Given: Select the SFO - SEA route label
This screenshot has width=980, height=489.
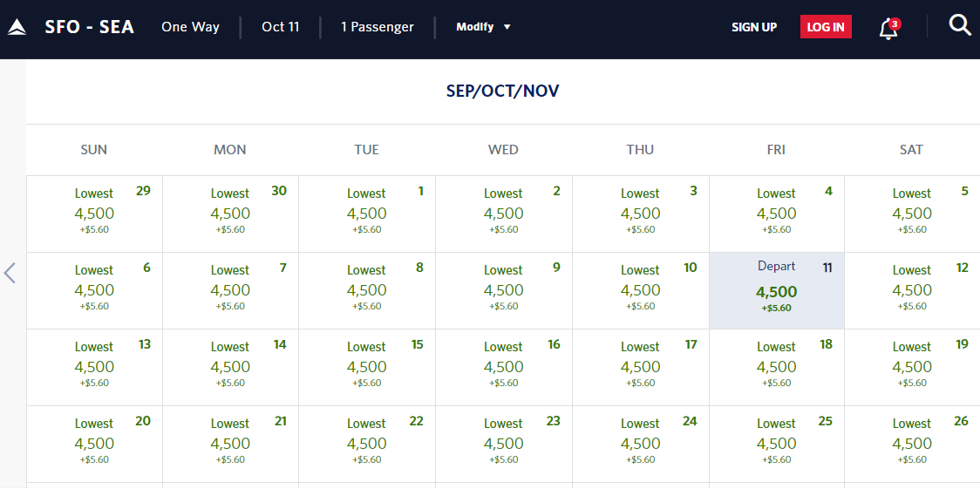Looking at the screenshot, I should [90, 27].
